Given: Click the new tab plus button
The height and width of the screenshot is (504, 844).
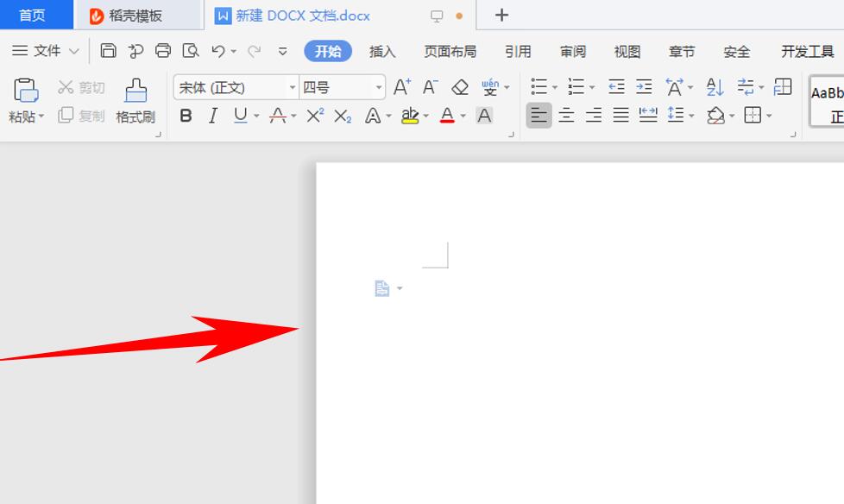Looking at the screenshot, I should click(x=501, y=15).
